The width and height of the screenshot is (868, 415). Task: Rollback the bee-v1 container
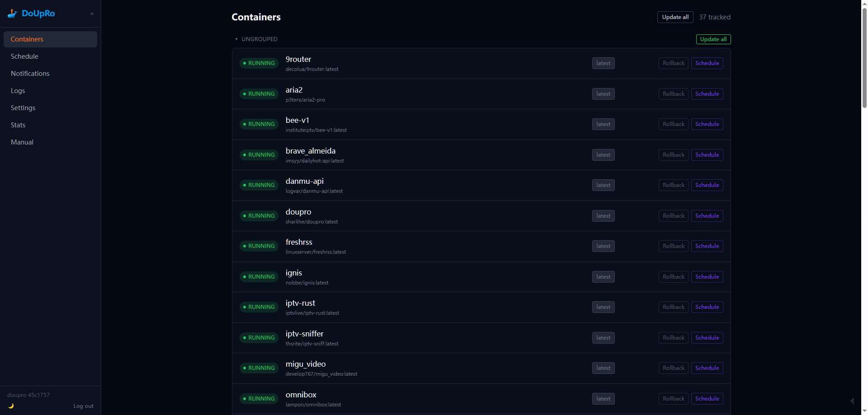(x=674, y=124)
